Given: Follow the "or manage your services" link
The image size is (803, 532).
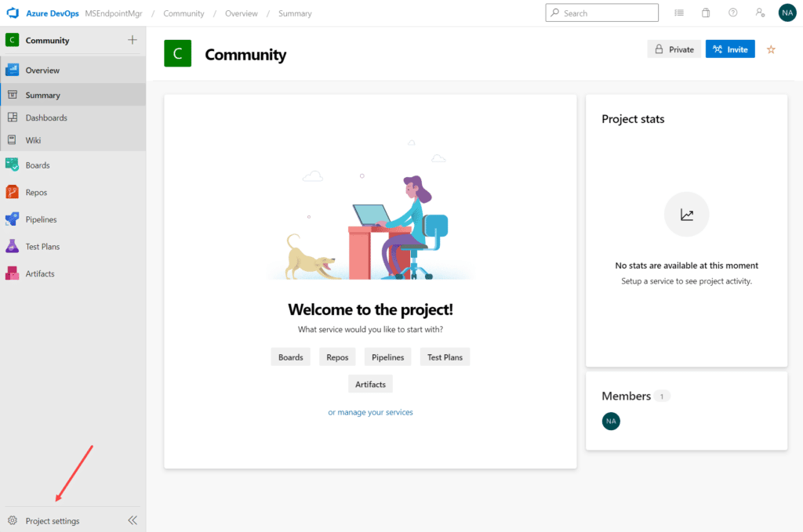Looking at the screenshot, I should (370, 412).
